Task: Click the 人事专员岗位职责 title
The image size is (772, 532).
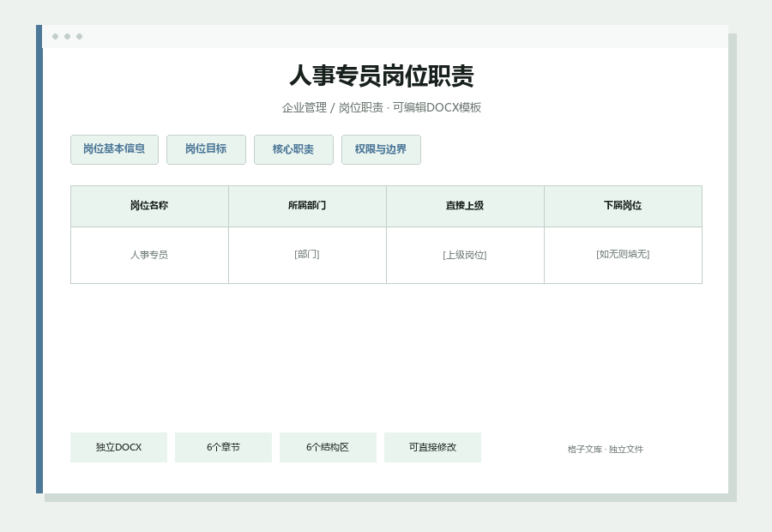Action: (x=382, y=76)
